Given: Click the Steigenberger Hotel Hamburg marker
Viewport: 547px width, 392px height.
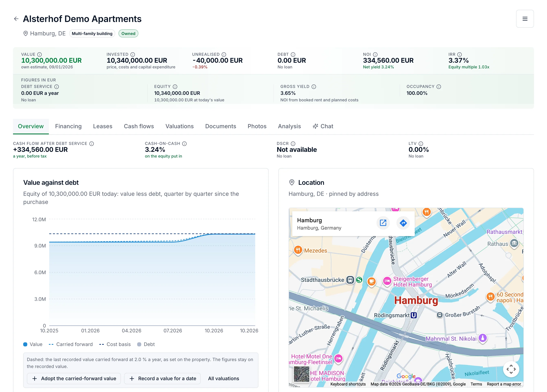Looking at the screenshot, I should (387, 281).
